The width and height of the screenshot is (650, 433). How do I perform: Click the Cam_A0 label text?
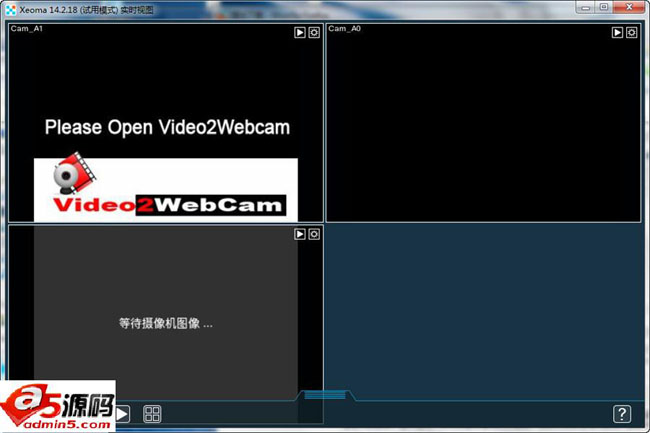(x=344, y=29)
